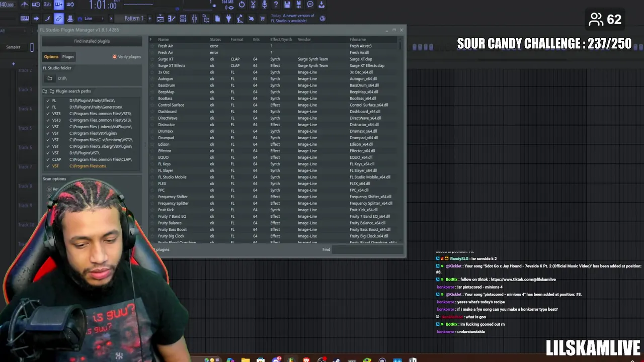Open the playlist view icon
This screenshot has height=362, width=644.
tap(160, 19)
